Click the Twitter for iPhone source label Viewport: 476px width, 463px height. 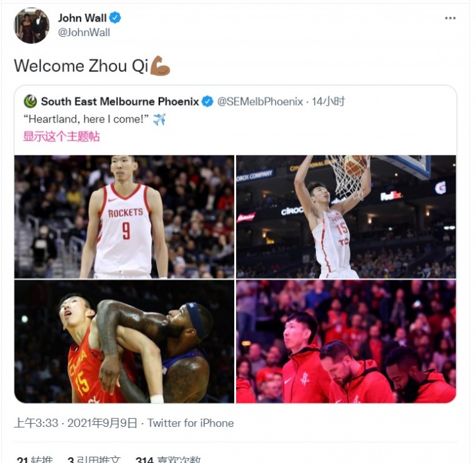(190, 423)
